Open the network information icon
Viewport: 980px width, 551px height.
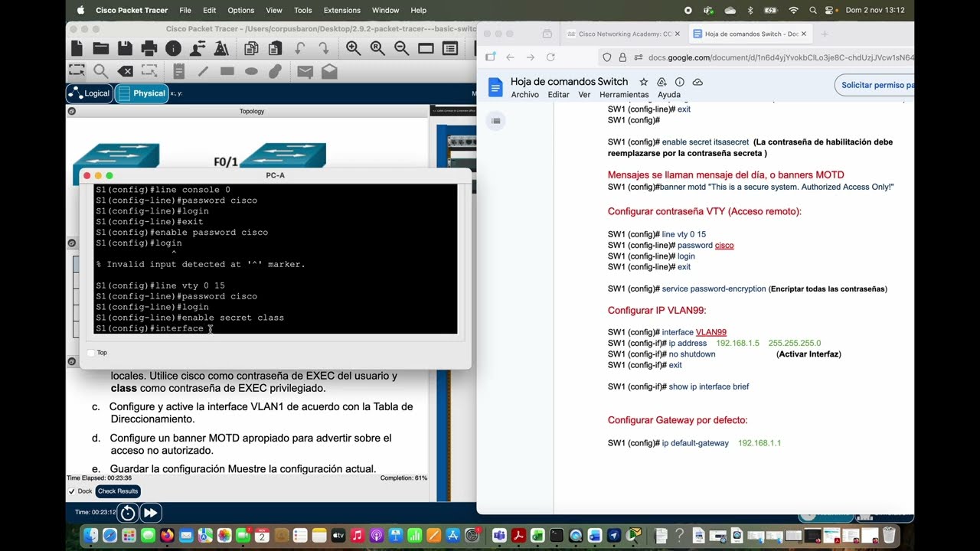click(x=174, y=48)
